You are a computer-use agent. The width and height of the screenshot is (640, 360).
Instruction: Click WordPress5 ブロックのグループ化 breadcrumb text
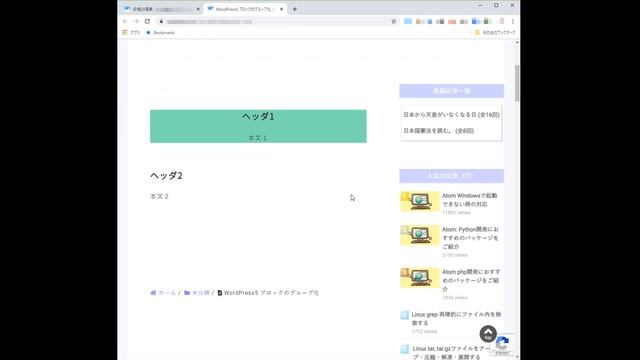tap(271, 293)
